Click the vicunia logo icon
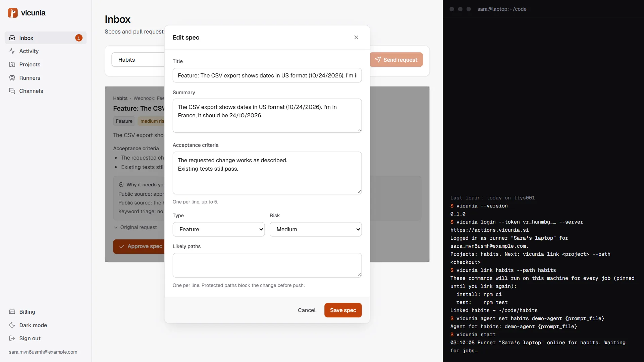The image size is (644, 362). click(x=13, y=13)
